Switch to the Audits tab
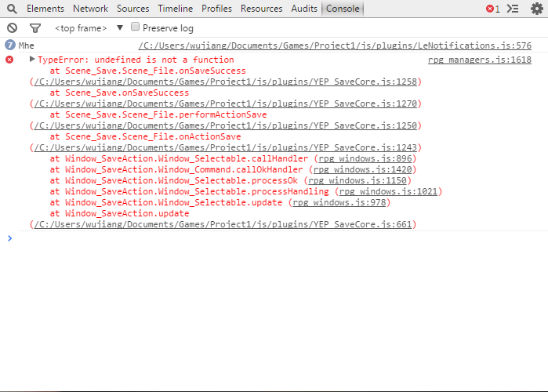This screenshot has width=548, height=392. click(304, 9)
